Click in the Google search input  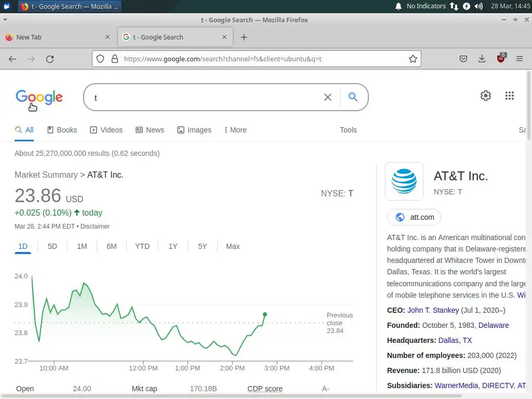tap(207, 97)
